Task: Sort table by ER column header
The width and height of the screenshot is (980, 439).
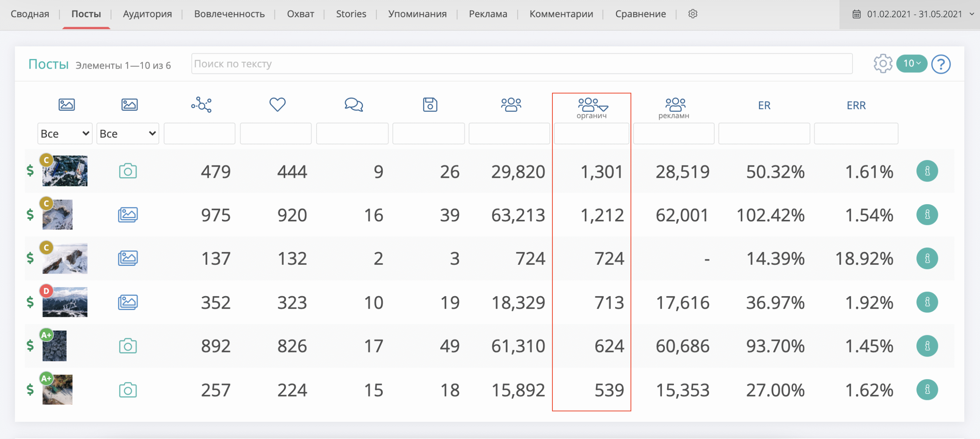Action: click(764, 105)
